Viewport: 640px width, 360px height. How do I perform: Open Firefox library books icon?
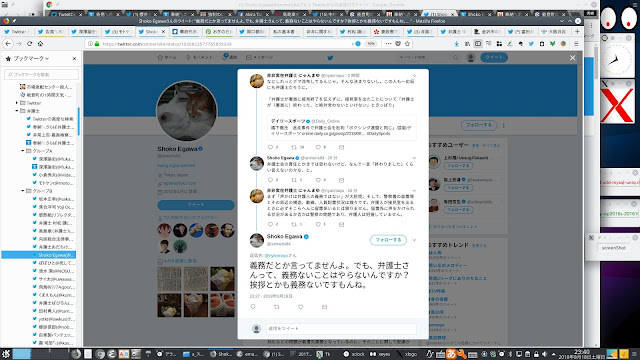pyautogui.click(x=467, y=44)
